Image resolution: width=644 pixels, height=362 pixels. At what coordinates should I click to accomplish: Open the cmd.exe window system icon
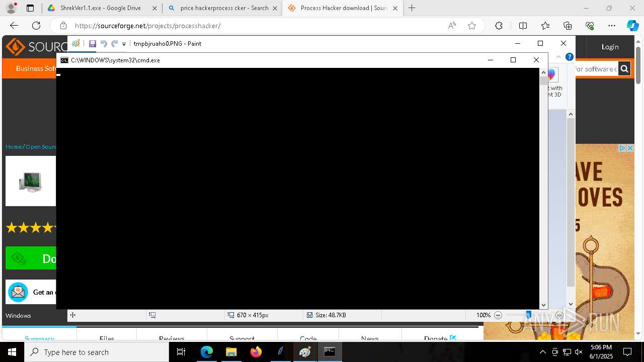[x=64, y=60]
